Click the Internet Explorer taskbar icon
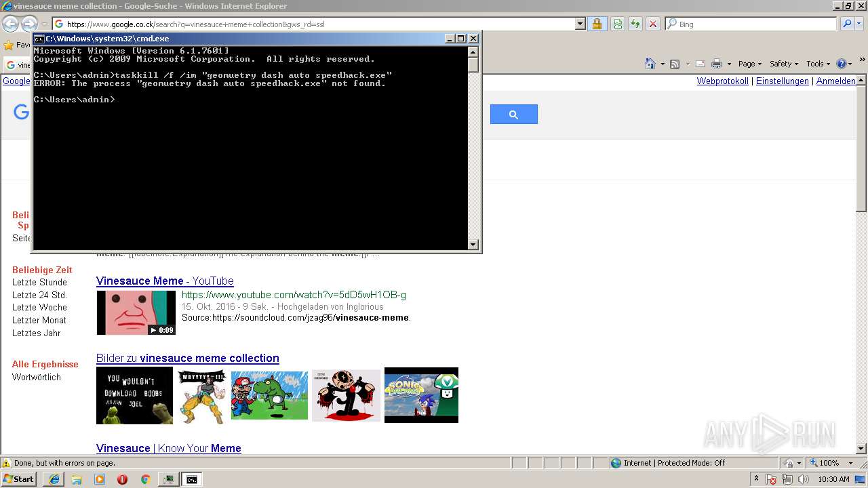This screenshot has height=488, width=868. coord(54,479)
